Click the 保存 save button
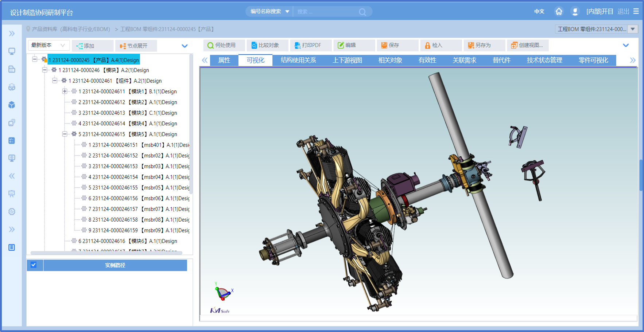Screen dimensions: 644x332 (x=390, y=45)
